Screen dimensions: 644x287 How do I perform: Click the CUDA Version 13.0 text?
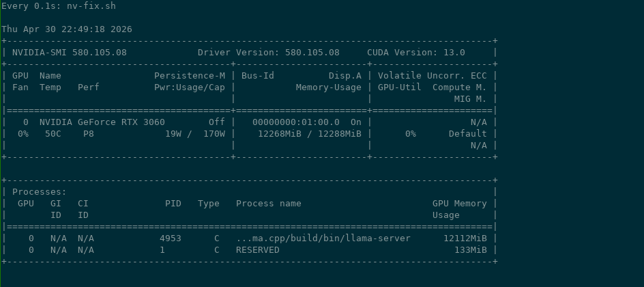tap(416, 53)
